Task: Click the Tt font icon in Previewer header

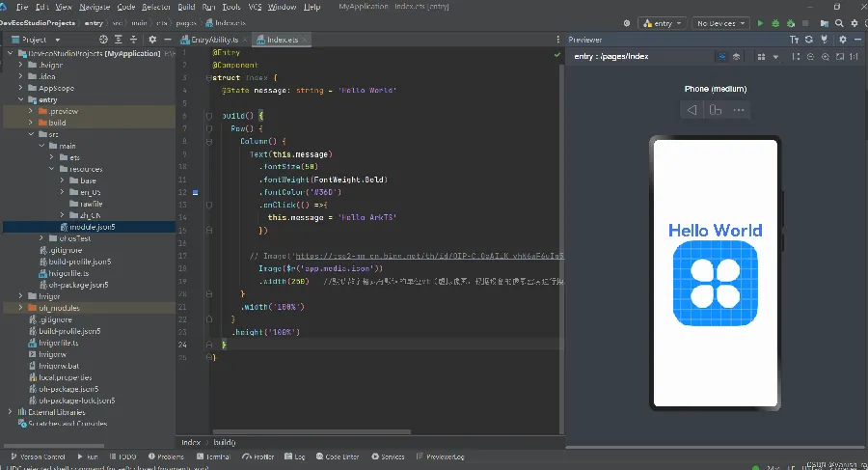Action: (795, 40)
